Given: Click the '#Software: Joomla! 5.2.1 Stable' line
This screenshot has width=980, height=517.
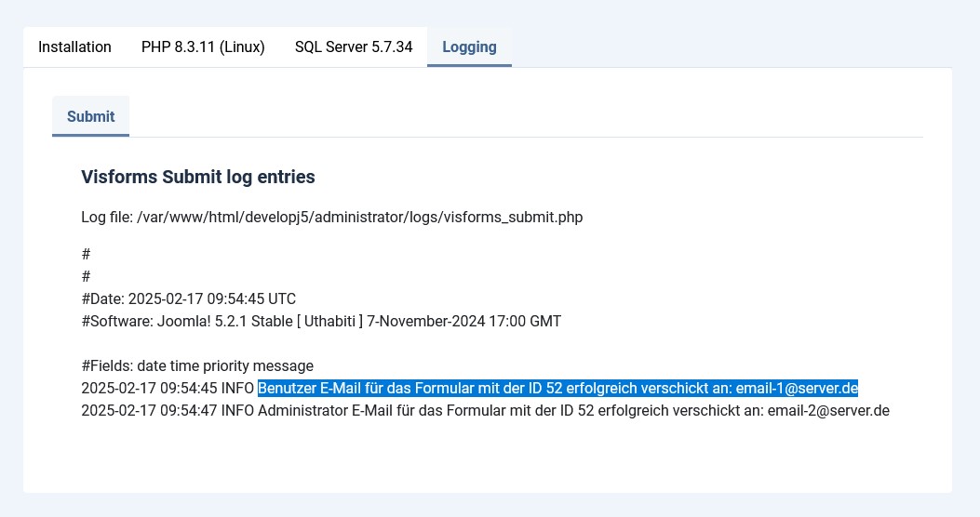Looking at the screenshot, I should pyautogui.click(x=321, y=322).
